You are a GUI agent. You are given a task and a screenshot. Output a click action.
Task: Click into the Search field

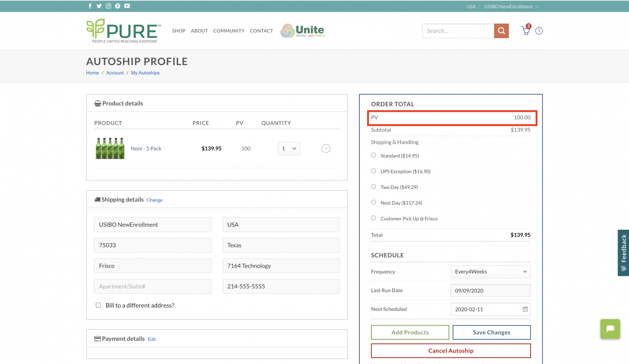(x=458, y=31)
